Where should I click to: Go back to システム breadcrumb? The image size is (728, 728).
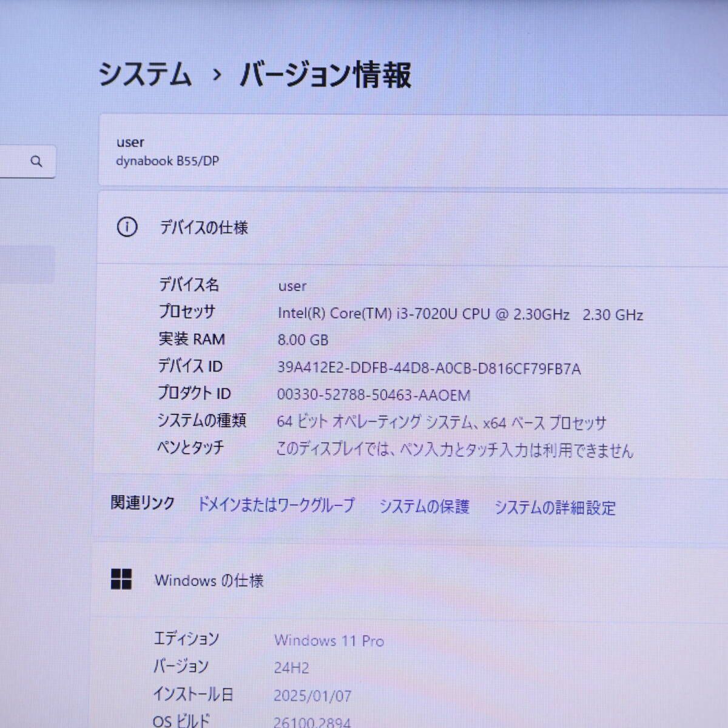click(x=145, y=75)
